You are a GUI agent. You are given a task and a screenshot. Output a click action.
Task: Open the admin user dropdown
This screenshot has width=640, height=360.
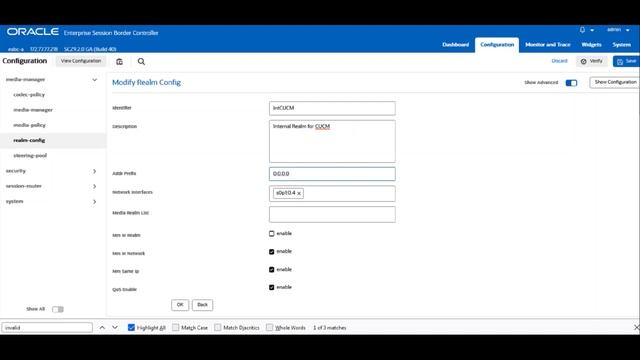[618, 30]
